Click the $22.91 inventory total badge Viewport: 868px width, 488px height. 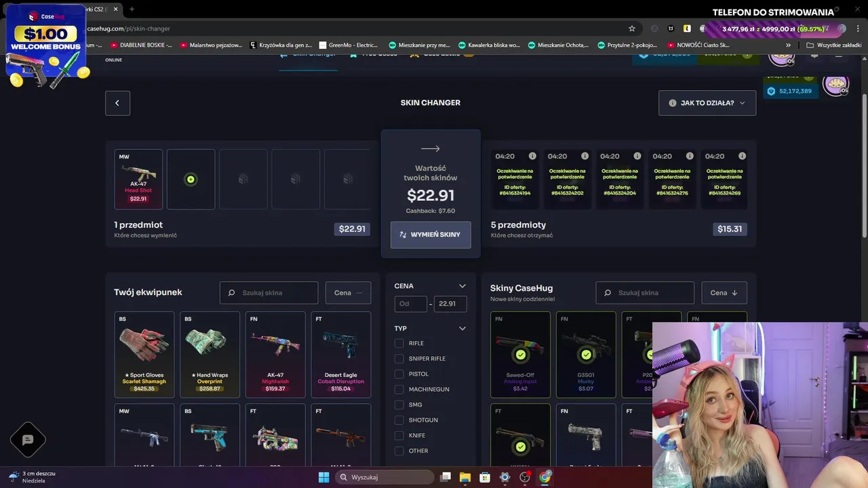tap(352, 229)
